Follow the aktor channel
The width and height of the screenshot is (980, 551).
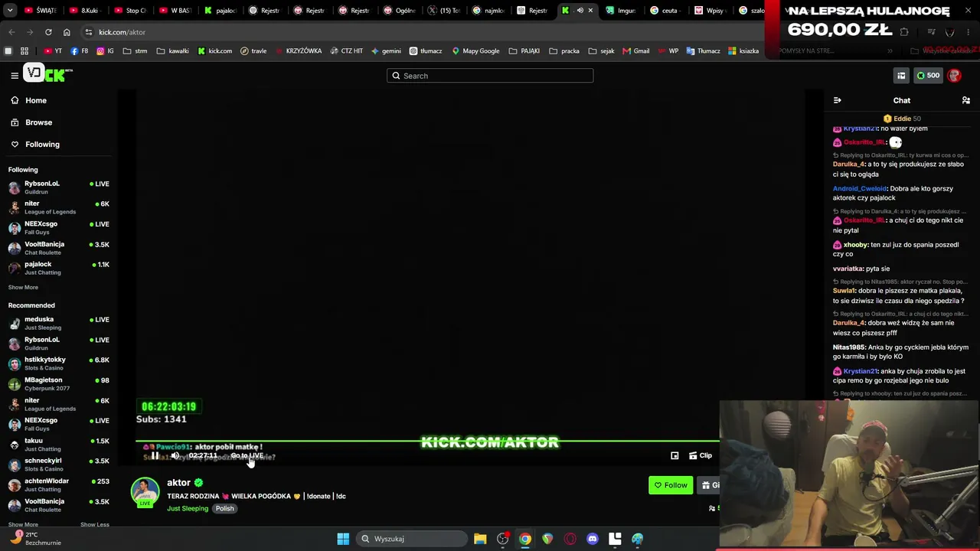671,485
